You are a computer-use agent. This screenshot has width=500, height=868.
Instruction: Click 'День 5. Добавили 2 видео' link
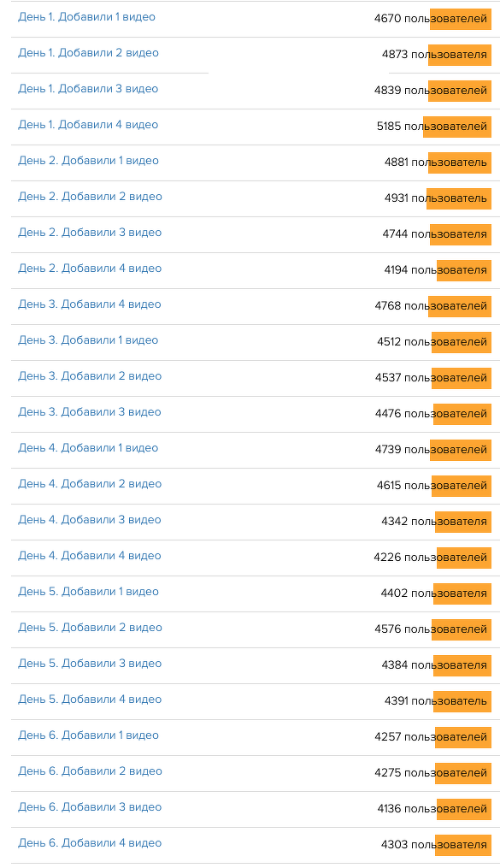(90, 628)
